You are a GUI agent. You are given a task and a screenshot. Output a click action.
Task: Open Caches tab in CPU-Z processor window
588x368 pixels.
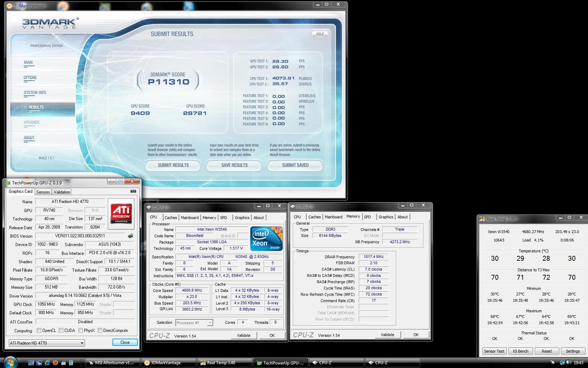pyautogui.click(x=171, y=217)
